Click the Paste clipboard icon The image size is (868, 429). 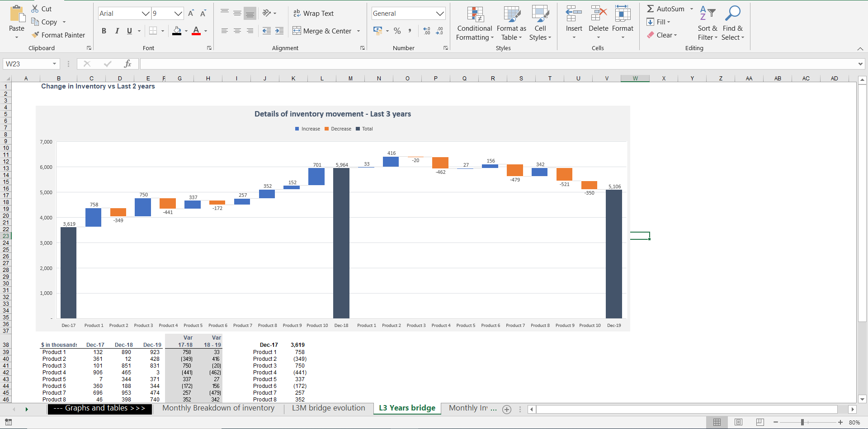pyautogui.click(x=17, y=14)
